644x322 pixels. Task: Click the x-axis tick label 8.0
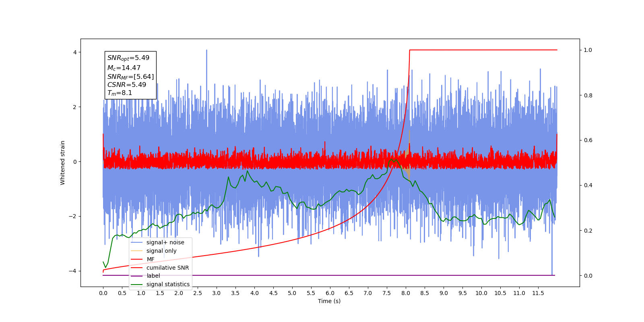406,293
